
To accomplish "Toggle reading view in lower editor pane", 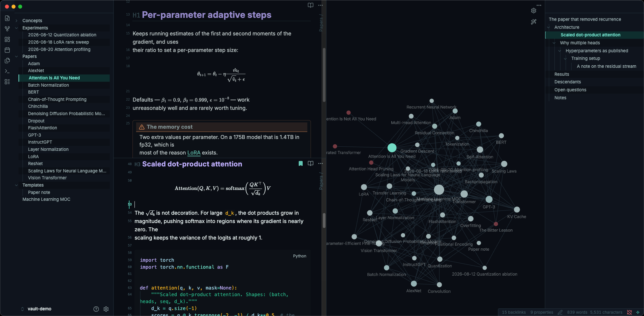I will [x=310, y=163].
